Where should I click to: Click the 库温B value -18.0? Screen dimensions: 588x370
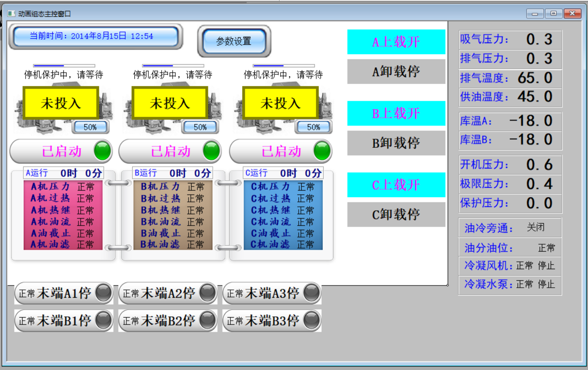[x=531, y=140]
